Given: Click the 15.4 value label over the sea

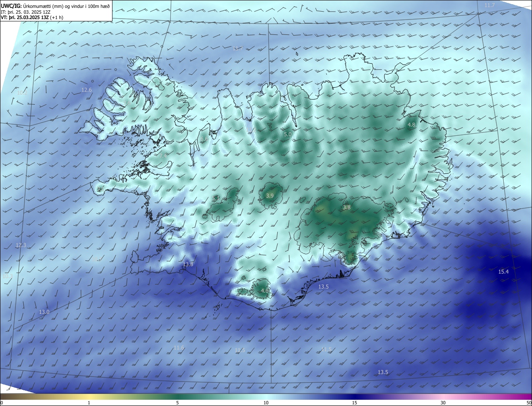Looking at the screenshot, I should tap(503, 271).
